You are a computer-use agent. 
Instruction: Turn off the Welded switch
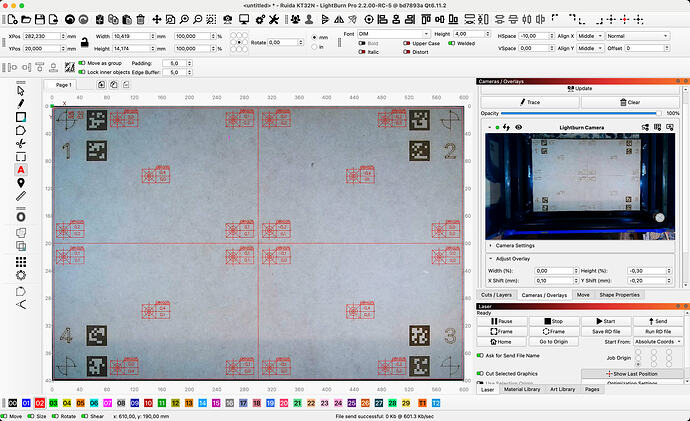coord(451,43)
